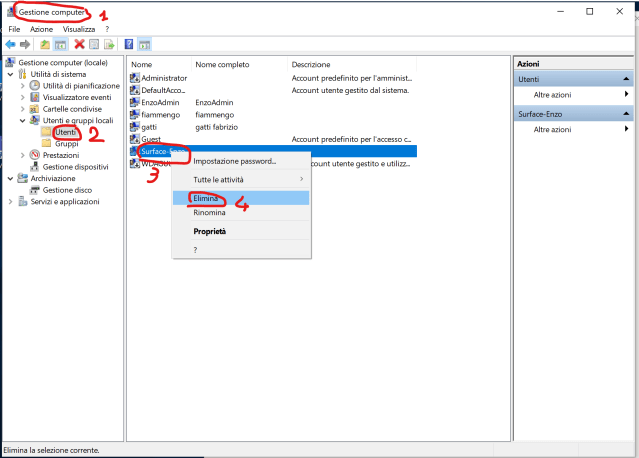
Task: Click the Back arrow toolbar icon
Action: point(11,45)
